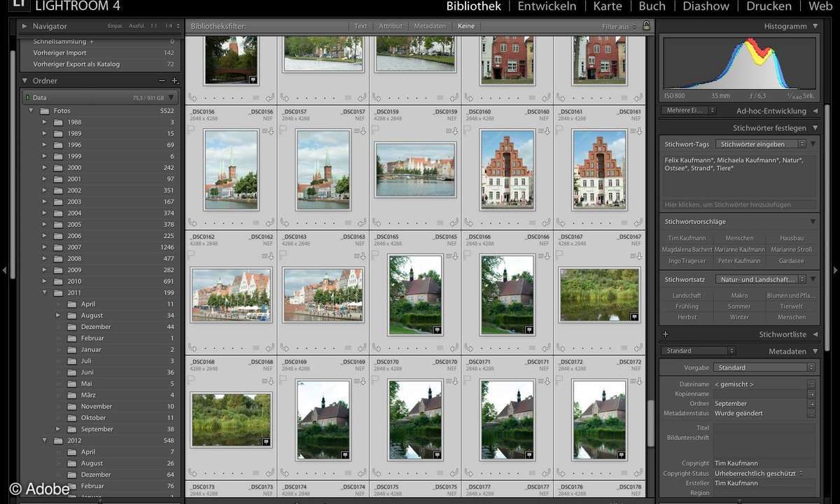Add keyword suggestion Hausbau
Viewport: 840px width, 504px height.
(791, 238)
